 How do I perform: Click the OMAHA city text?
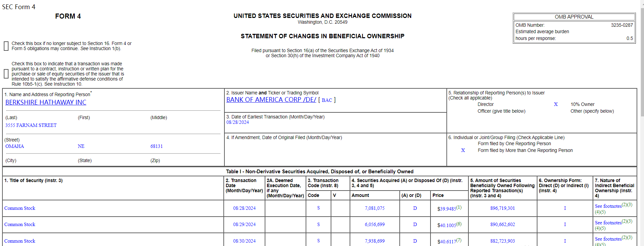tap(15, 146)
